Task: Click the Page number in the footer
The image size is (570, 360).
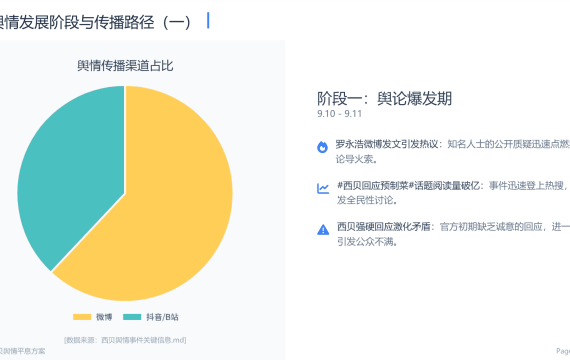Action: [x=563, y=351]
